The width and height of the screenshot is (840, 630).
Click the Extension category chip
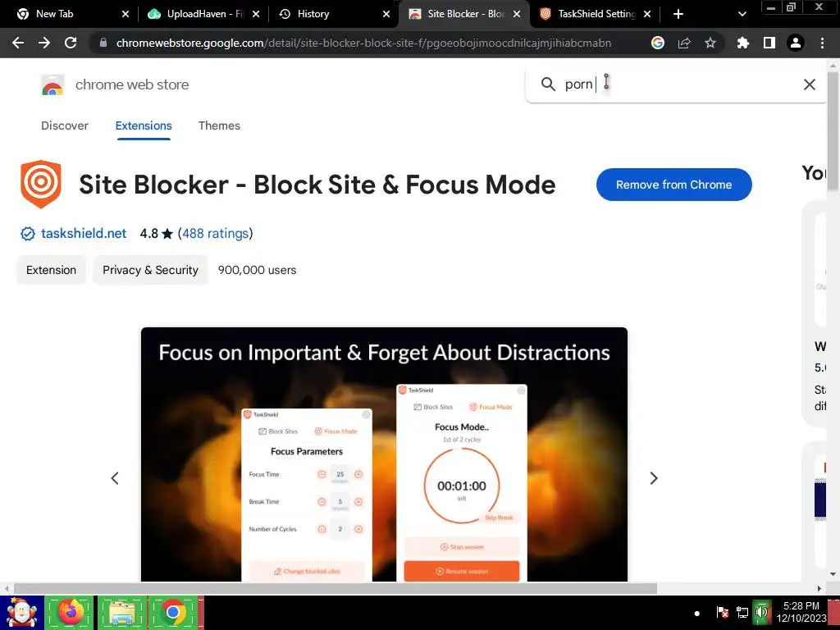click(51, 270)
